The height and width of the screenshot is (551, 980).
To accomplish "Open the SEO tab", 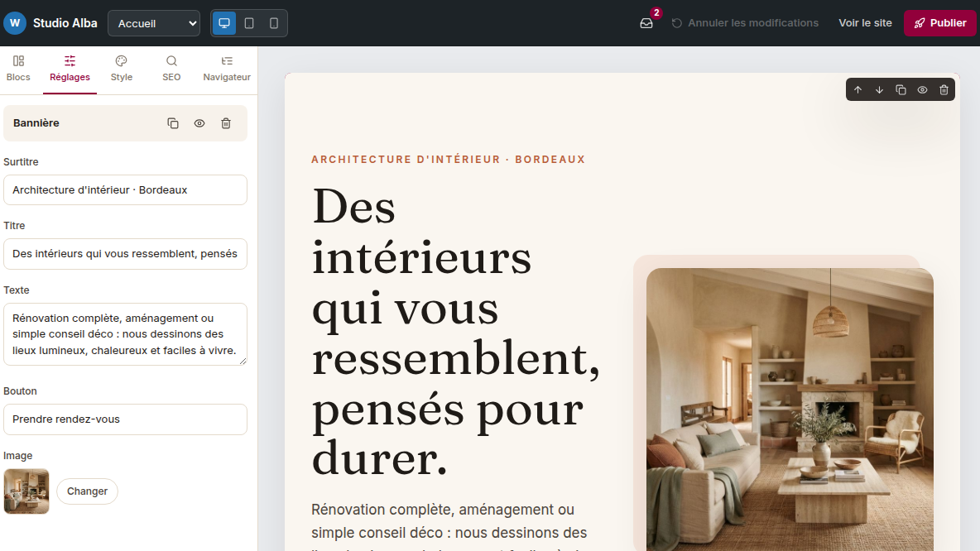I will [171, 69].
